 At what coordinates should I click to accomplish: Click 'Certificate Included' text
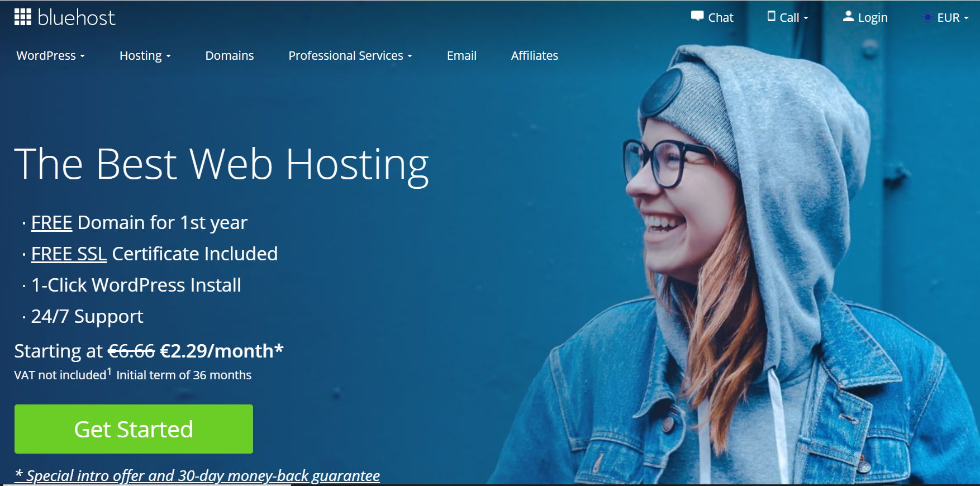click(195, 254)
